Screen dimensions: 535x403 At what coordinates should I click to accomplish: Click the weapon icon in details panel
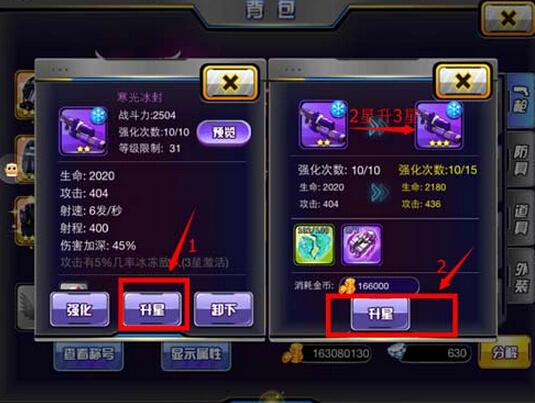coord(83,131)
